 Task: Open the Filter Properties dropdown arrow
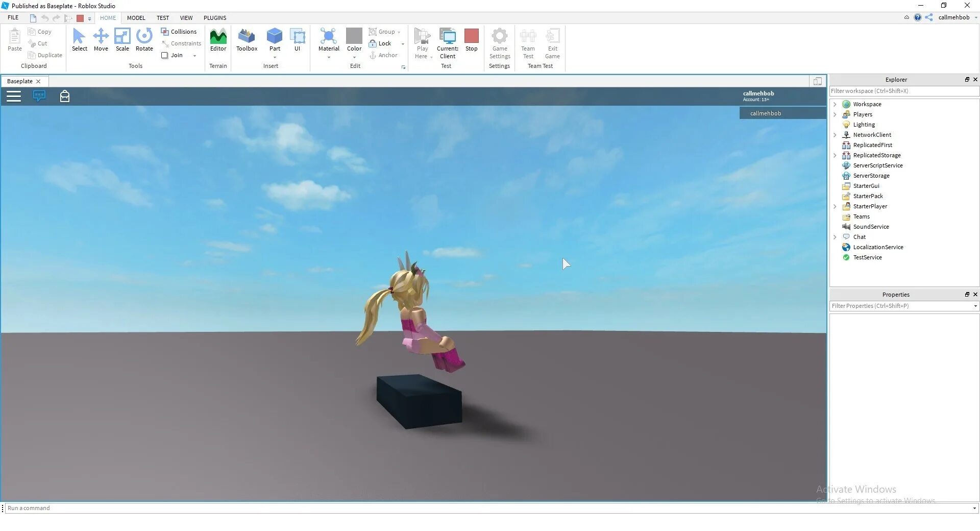975,306
